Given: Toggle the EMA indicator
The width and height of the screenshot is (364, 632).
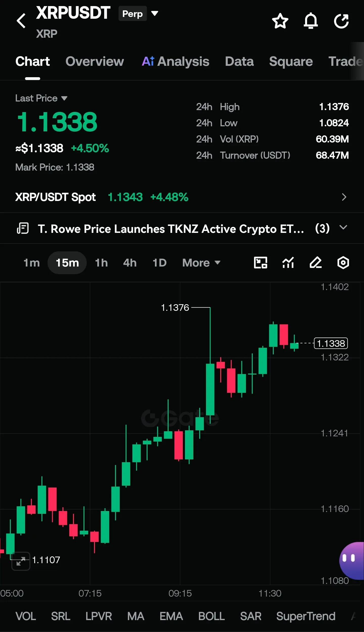Looking at the screenshot, I should tap(171, 616).
